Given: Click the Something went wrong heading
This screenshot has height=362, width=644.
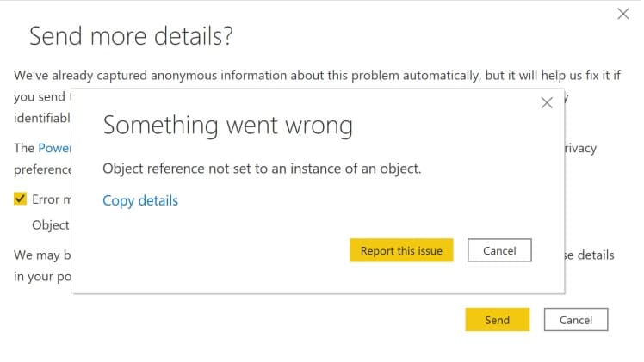Looking at the screenshot, I should click(227, 126).
